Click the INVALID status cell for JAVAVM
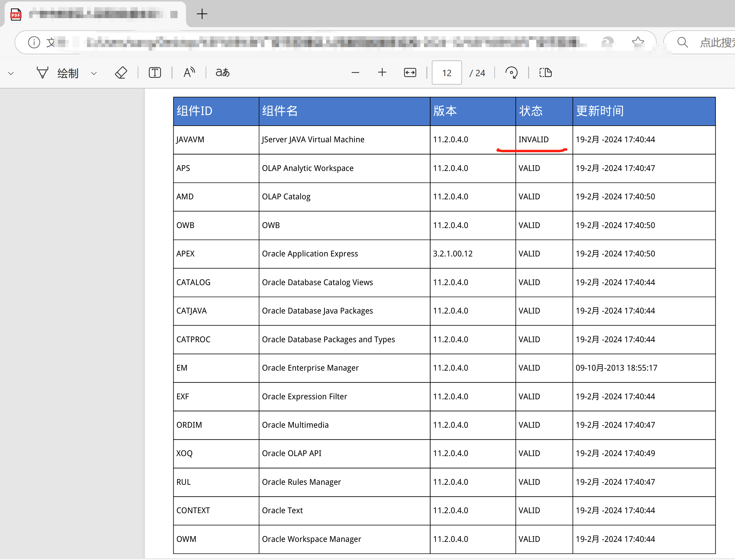Image resolution: width=735 pixels, height=560 pixels. click(x=533, y=140)
